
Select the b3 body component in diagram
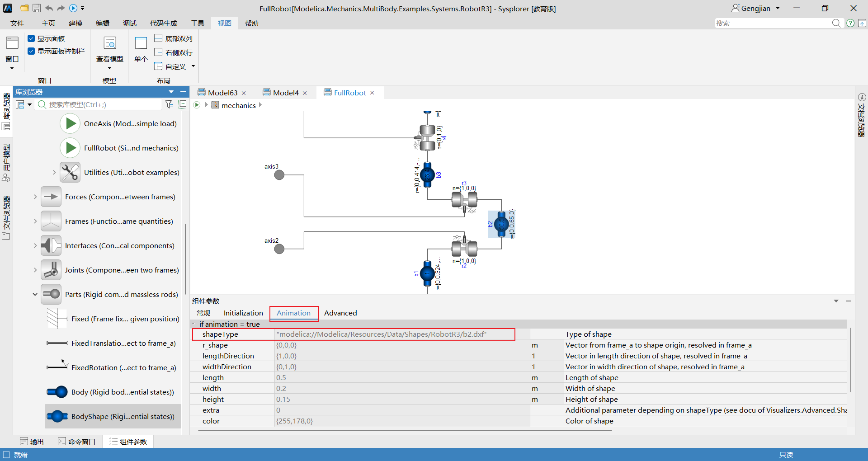coord(427,175)
